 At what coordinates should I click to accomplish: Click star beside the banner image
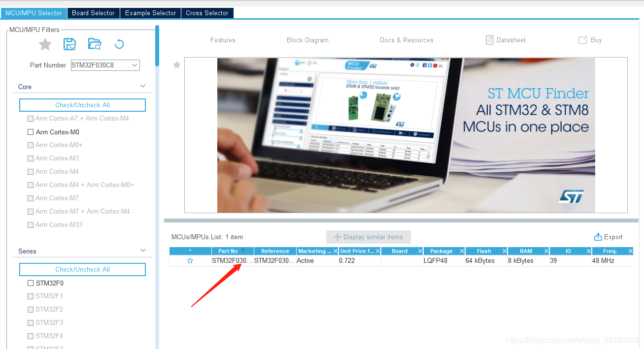pos(177,64)
